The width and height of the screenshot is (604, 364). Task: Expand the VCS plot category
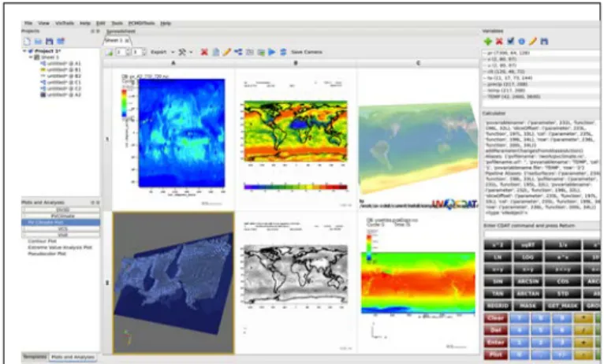pyautogui.click(x=61, y=228)
